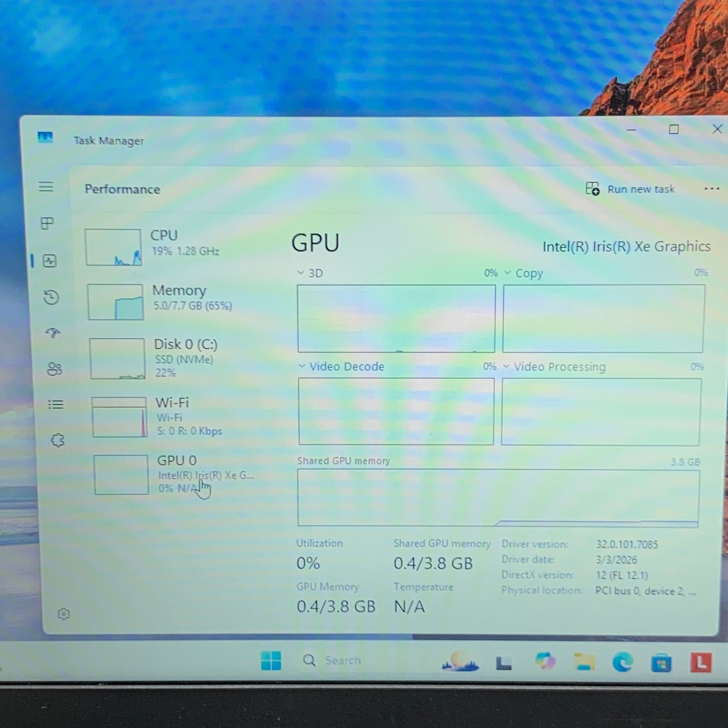This screenshot has height=728, width=728.
Task: Open the taskbar weather widget icon
Action: click(x=460, y=661)
